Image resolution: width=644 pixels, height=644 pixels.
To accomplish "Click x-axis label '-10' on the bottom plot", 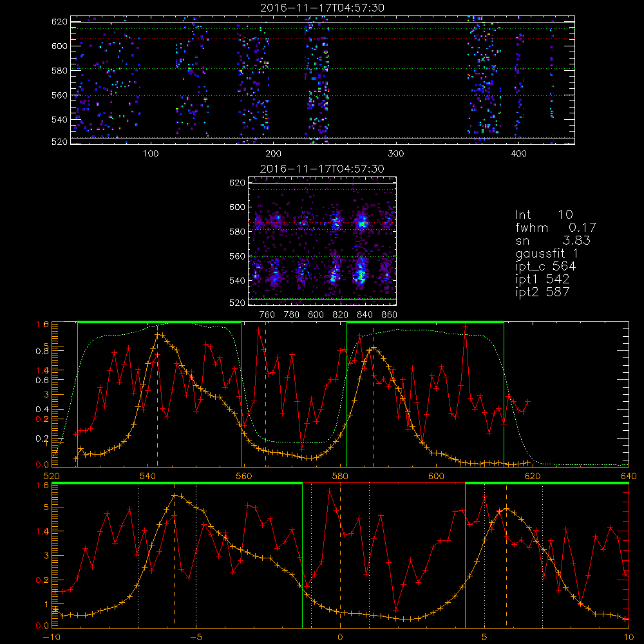I will click(52, 637).
